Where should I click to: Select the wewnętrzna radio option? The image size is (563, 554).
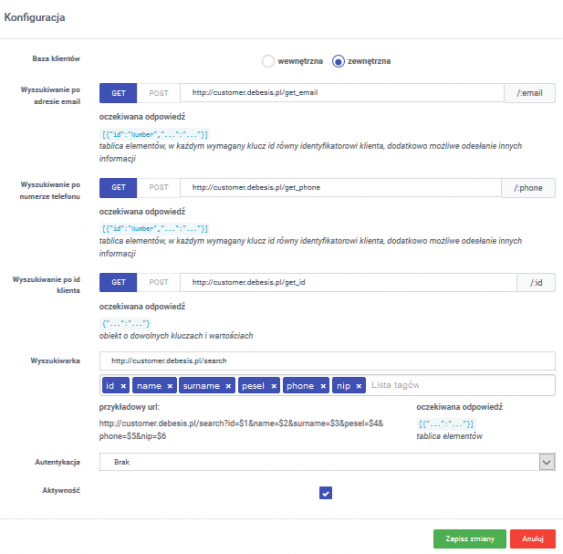tap(268, 61)
